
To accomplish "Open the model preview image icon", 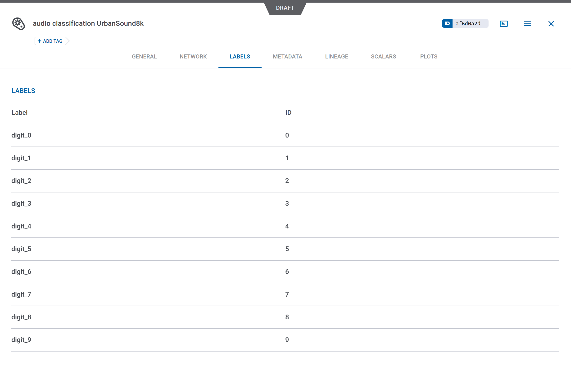I will 503,24.
